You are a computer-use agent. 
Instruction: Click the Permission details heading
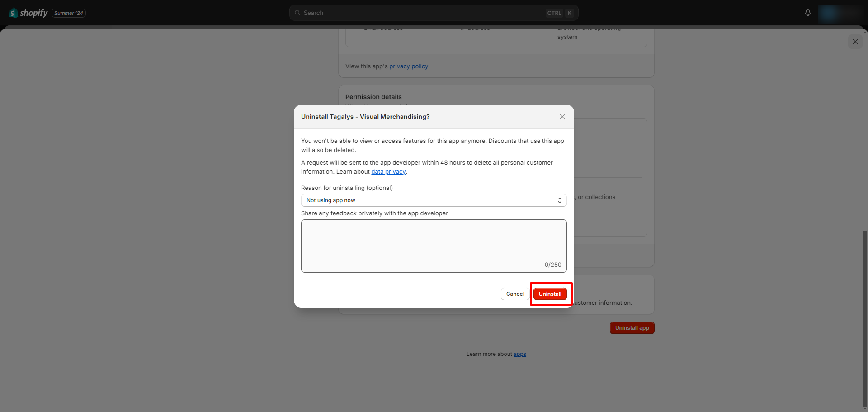tap(373, 97)
